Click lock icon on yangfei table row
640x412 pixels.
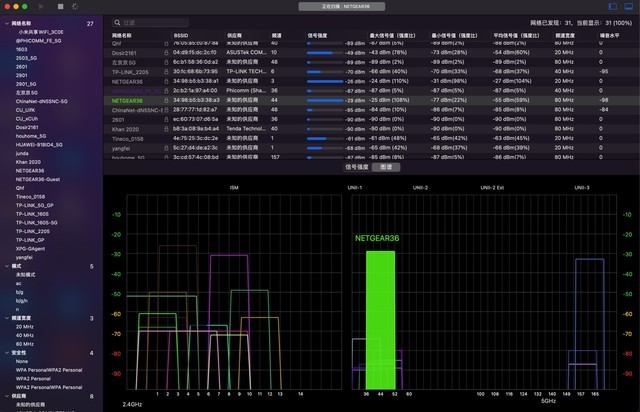point(166,148)
